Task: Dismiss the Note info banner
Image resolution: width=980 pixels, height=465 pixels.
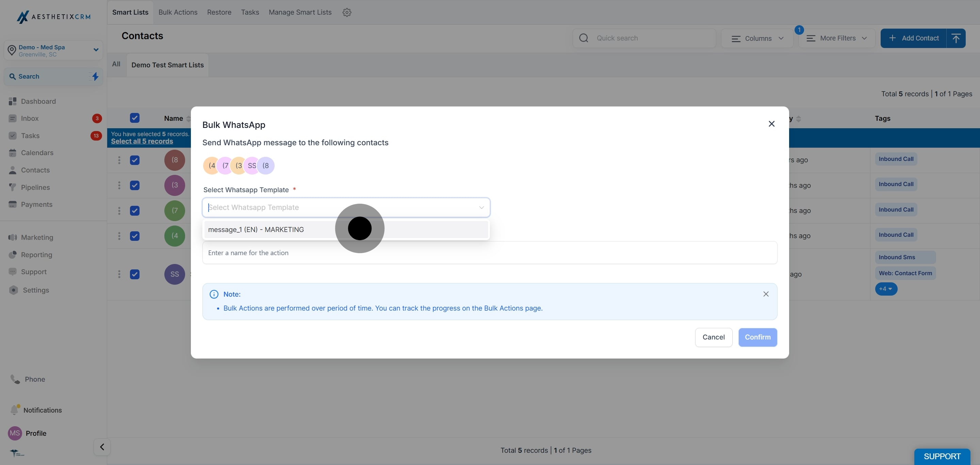Action: [x=766, y=294]
